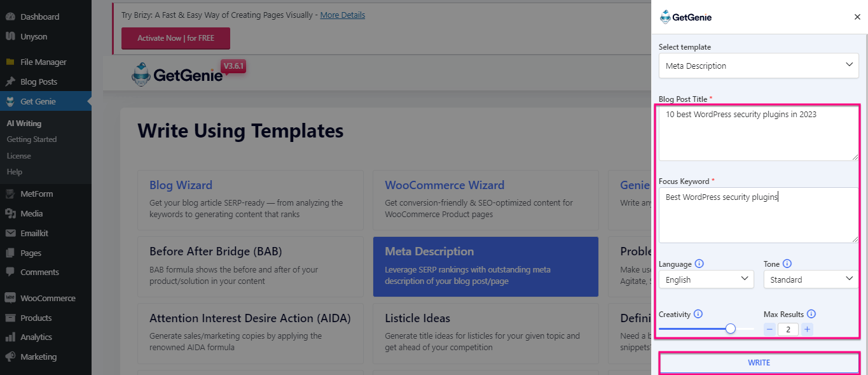
Task: Click the Get Genie robot icon in sidebar
Action: click(x=10, y=101)
